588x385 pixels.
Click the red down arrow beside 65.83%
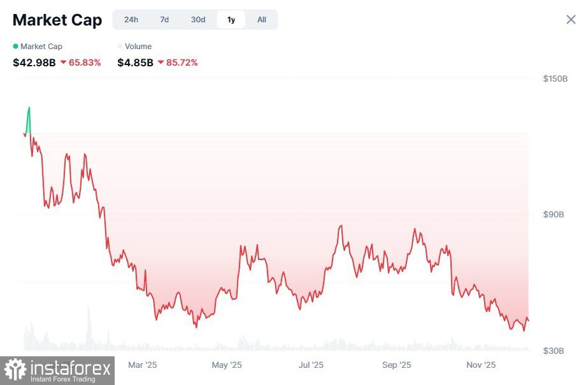(64, 62)
